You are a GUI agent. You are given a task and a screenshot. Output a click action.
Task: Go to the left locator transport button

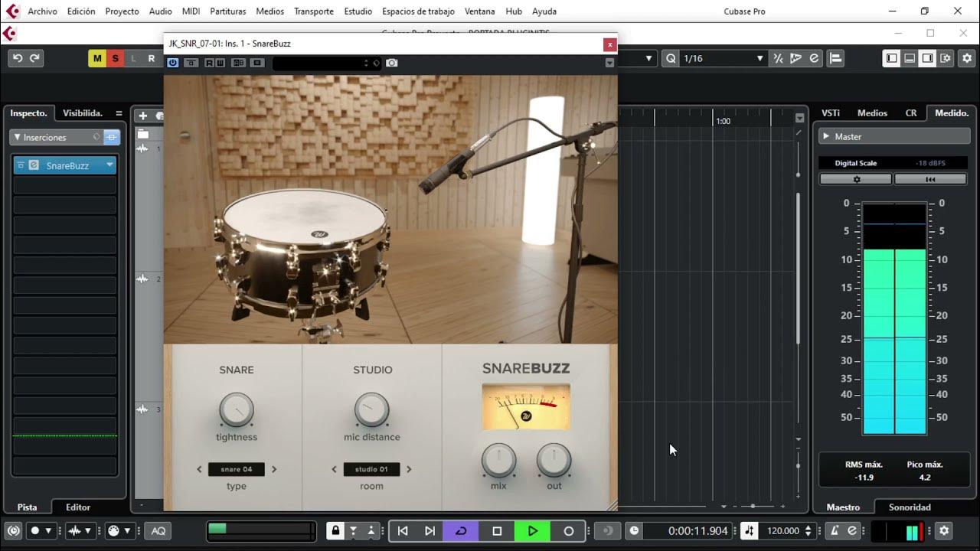tap(403, 530)
